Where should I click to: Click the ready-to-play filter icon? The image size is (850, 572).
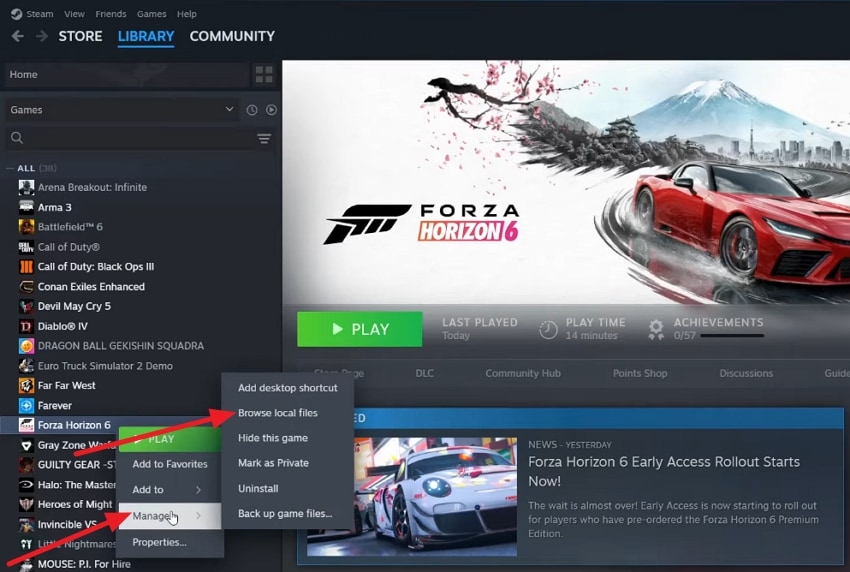(271, 110)
